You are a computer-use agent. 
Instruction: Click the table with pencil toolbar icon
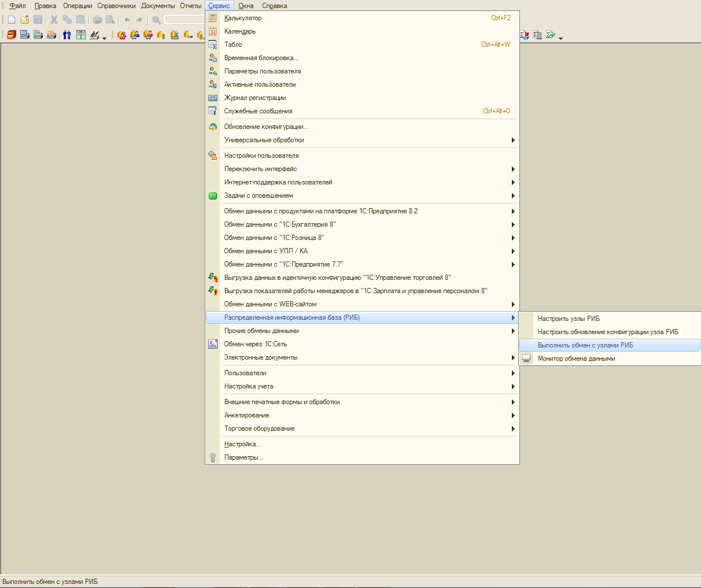[x=95, y=35]
